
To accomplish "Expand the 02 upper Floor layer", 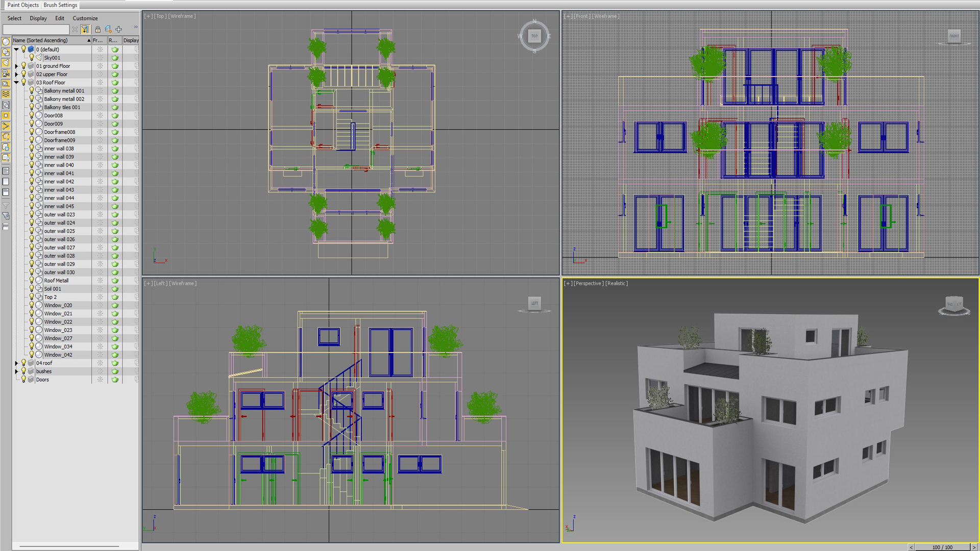I will pyautogui.click(x=16, y=74).
